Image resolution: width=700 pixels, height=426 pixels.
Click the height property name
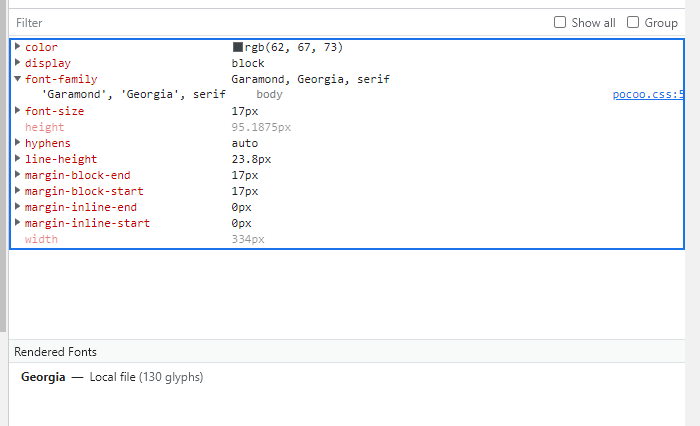click(44, 127)
